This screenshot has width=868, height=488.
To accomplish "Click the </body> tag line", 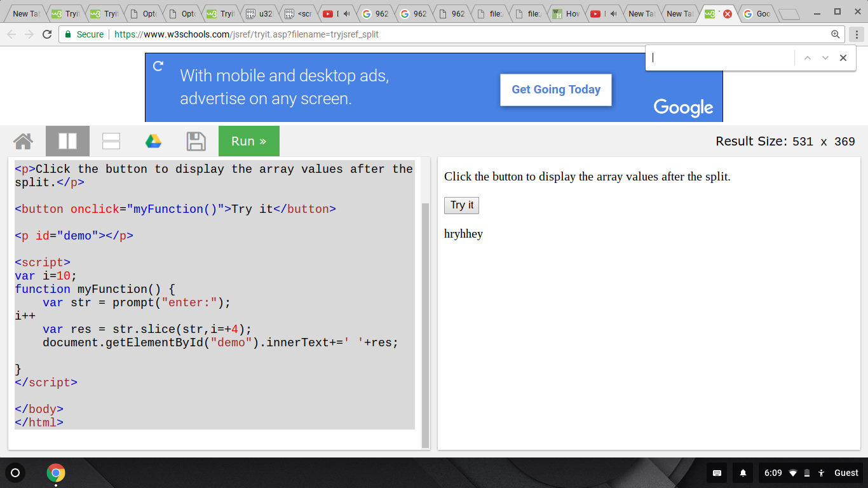I will pos(39,409).
